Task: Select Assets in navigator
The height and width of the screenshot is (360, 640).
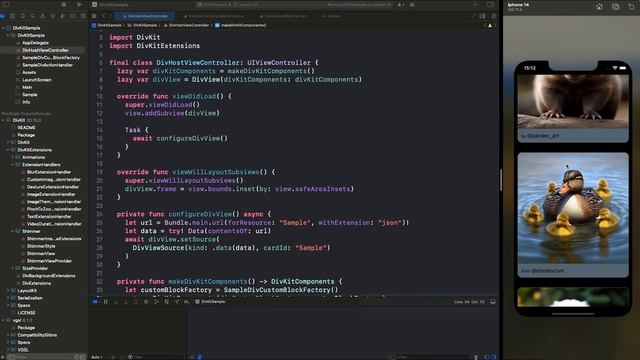Action: click(29, 72)
